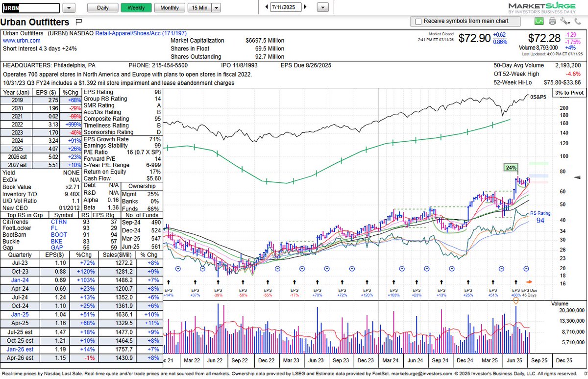
Task: Go to previous date with left arrow
Action: tap(267, 7)
